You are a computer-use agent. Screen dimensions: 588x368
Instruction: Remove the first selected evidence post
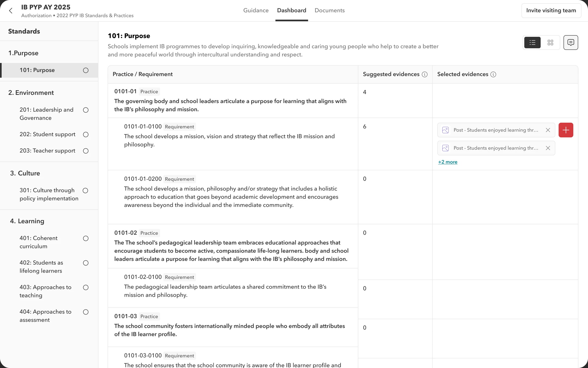tap(548, 130)
